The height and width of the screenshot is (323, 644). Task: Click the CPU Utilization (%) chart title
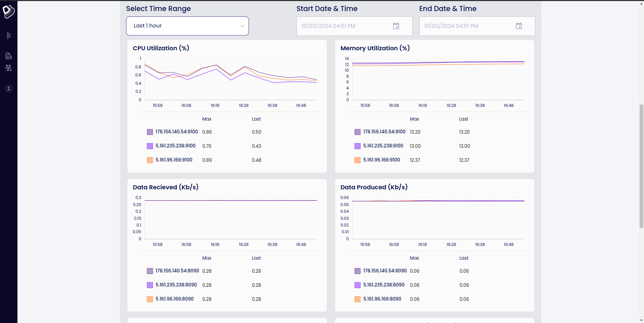pyautogui.click(x=161, y=48)
